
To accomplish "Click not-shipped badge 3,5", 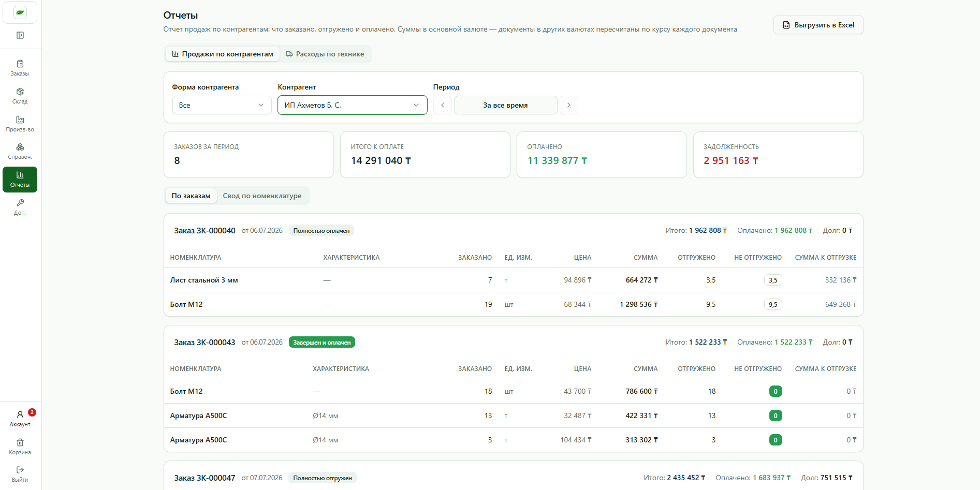I will [773, 280].
